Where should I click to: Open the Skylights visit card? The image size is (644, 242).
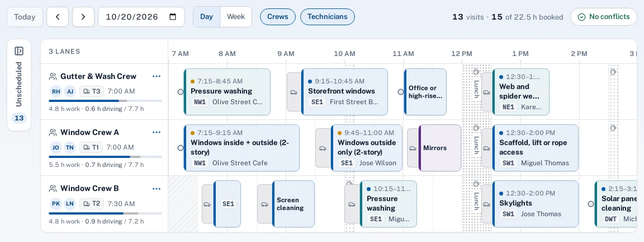535,204
